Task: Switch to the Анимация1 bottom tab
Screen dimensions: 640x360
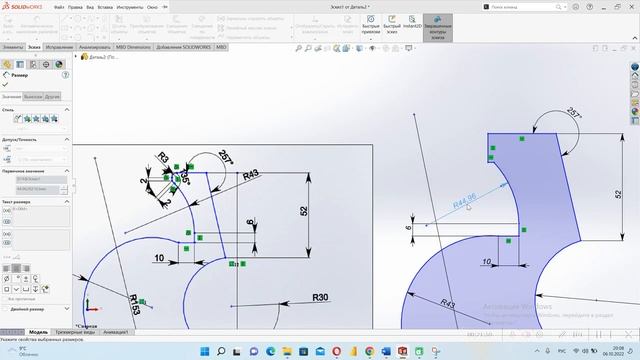Action: pyautogui.click(x=116, y=332)
